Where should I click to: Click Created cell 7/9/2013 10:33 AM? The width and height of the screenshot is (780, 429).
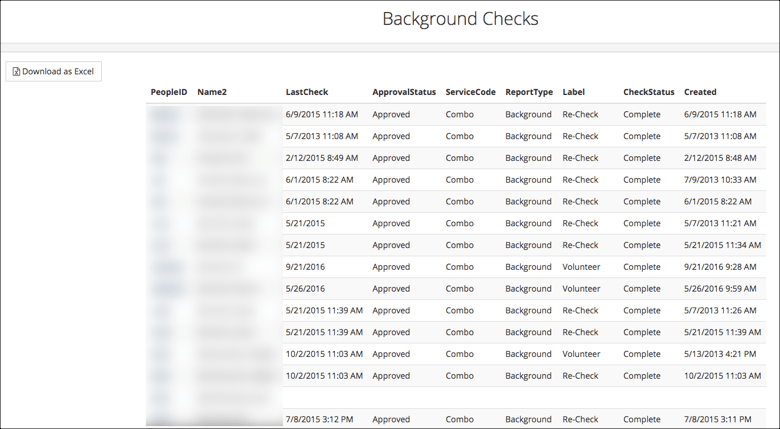[x=720, y=180]
